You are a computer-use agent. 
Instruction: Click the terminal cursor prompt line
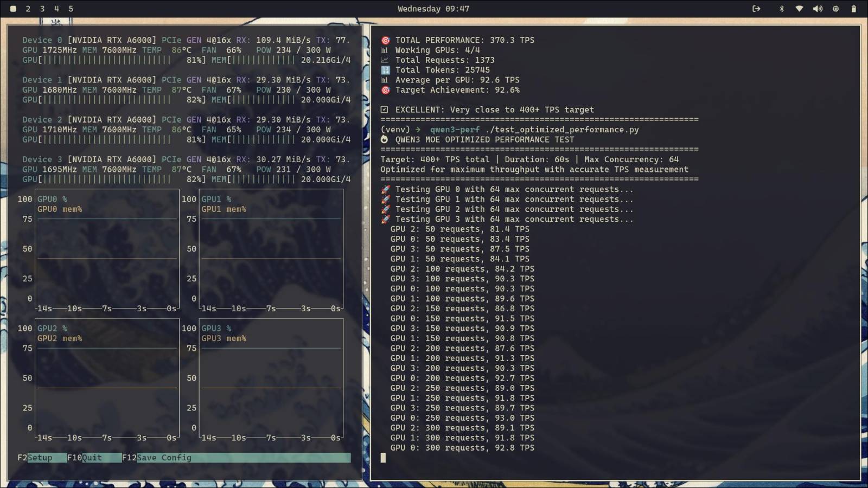pos(383,458)
